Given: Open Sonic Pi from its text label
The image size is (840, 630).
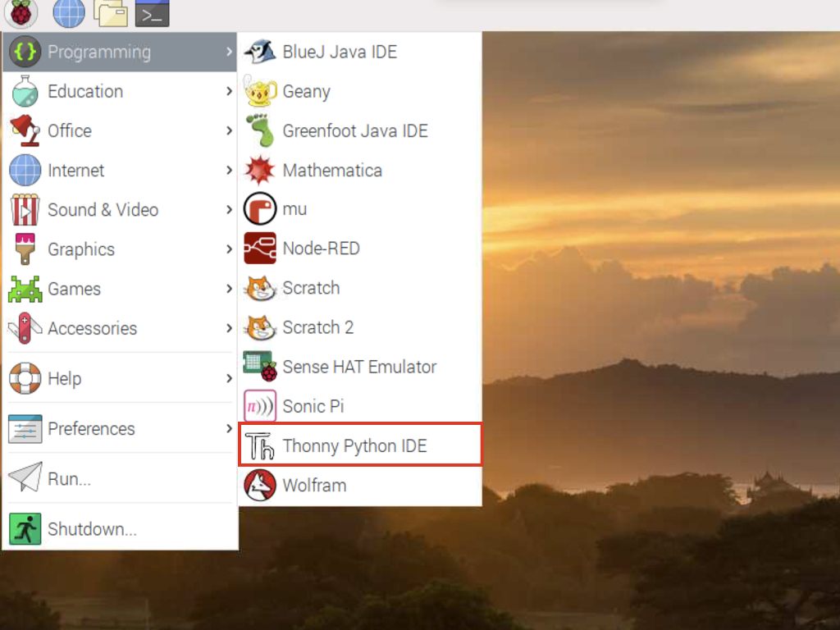Looking at the screenshot, I should (x=313, y=406).
